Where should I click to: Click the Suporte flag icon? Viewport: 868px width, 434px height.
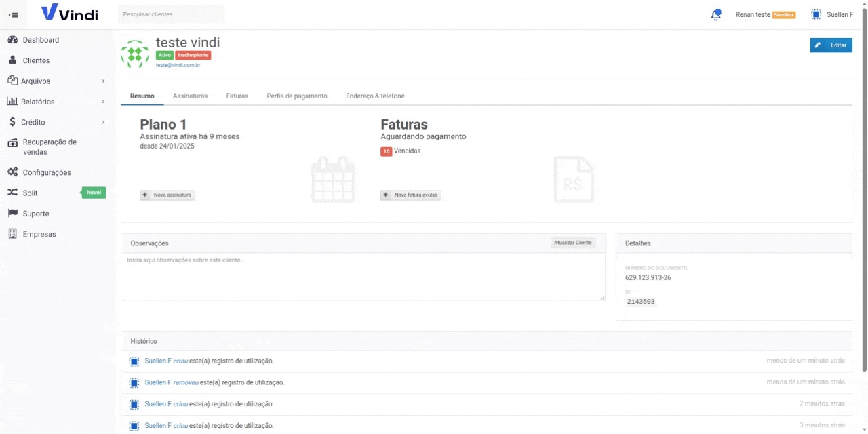pyautogui.click(x=12, y=214)
